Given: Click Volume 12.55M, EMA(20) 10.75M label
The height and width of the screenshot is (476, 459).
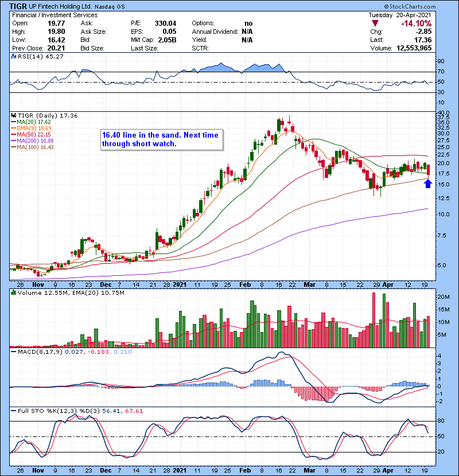Looking at the screenshot, I should pyautogui.click(x=71, y=293).
